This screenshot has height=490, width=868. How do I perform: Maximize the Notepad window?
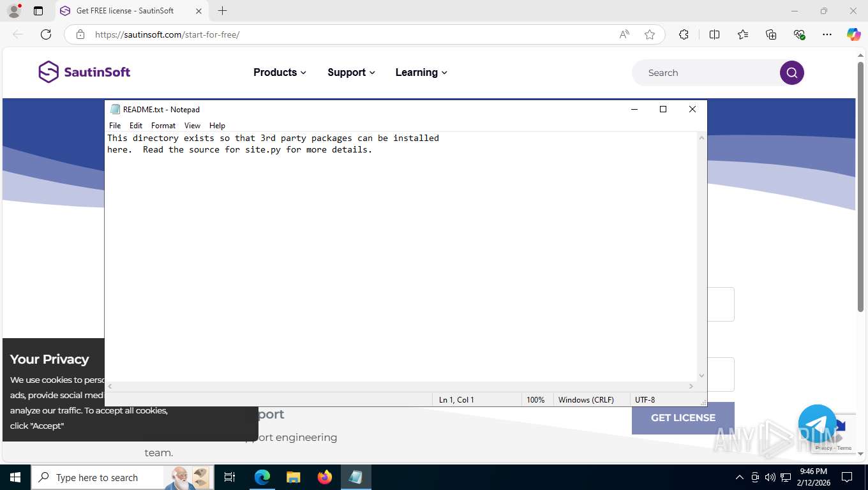point(663,109)
